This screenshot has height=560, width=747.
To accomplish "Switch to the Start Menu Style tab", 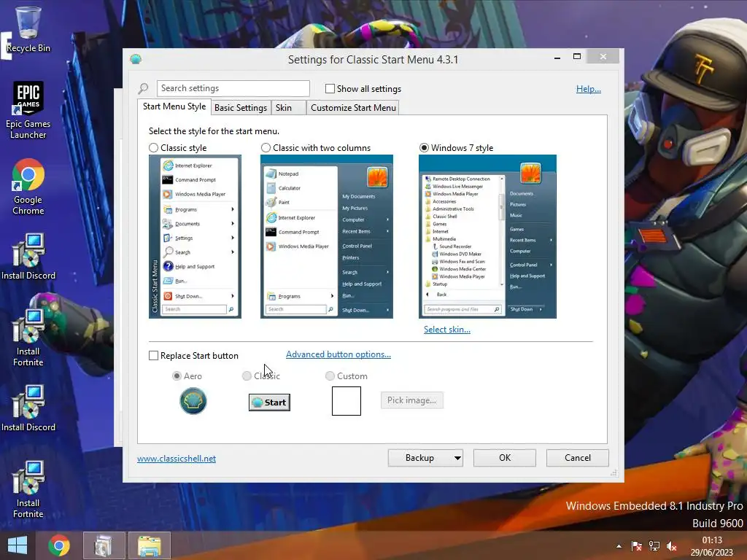I will tap(174, 106).
